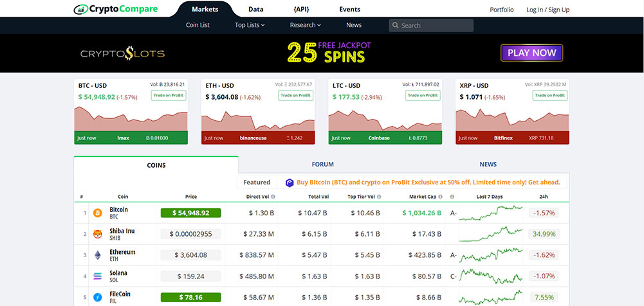
Task: Open the Data tab
Action: coord(256,9)
